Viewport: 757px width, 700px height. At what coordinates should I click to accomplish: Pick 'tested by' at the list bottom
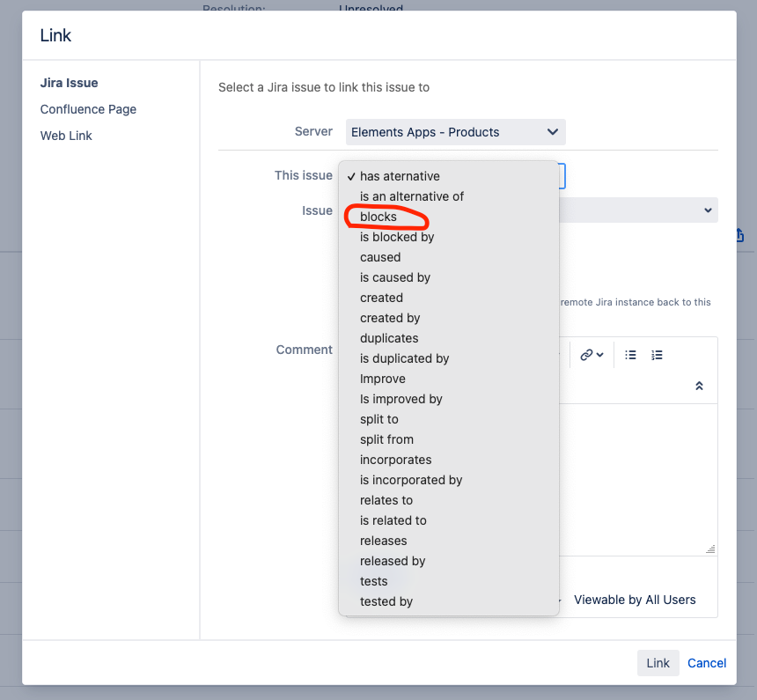pyautogui.click(x=386, y=601)
